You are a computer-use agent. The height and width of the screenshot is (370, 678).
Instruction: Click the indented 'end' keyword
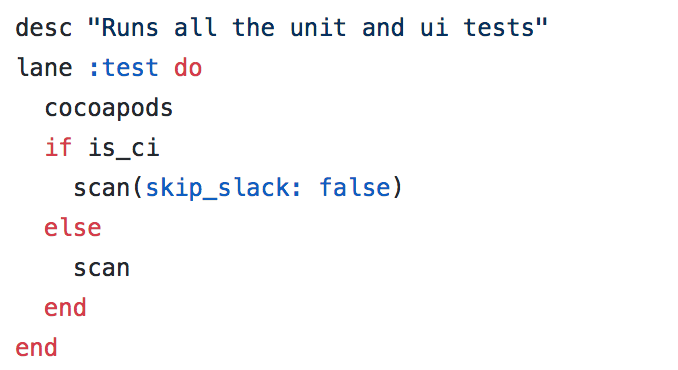click(65, 307)
